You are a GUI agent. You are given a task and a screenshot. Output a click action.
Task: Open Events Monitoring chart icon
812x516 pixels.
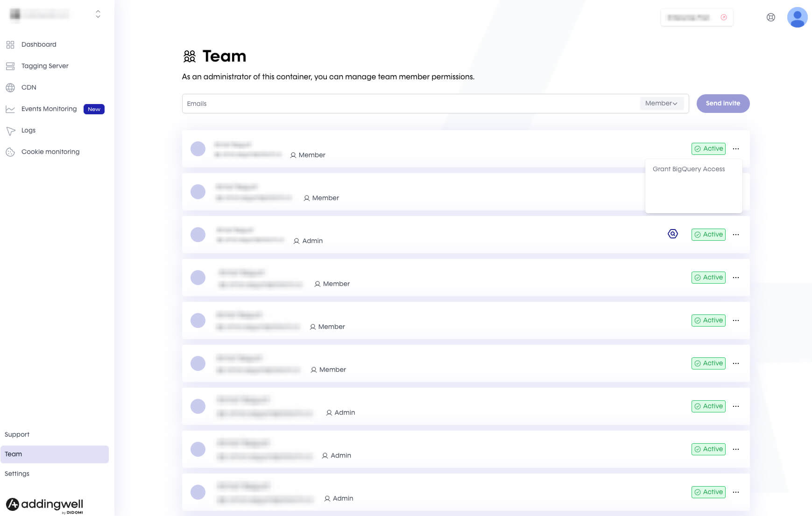10,109
